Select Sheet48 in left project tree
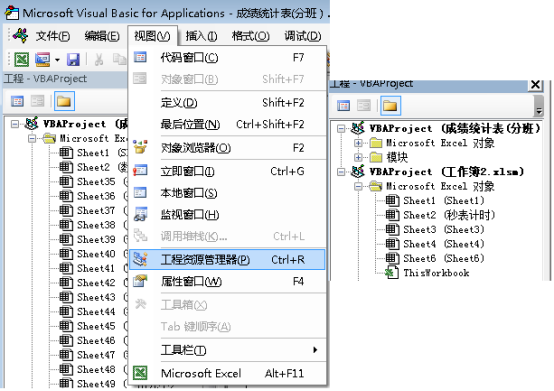 (96, 369)
